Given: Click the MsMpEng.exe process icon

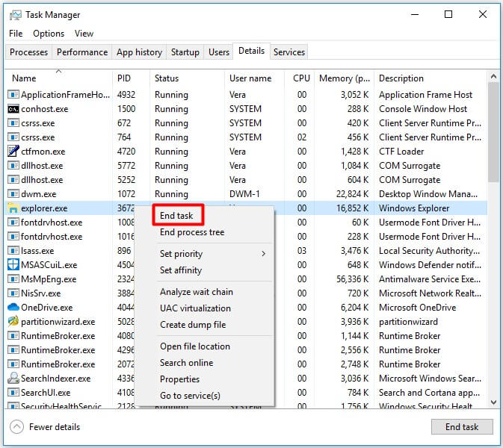Looking at the screenshot, I should coord(13,279).
